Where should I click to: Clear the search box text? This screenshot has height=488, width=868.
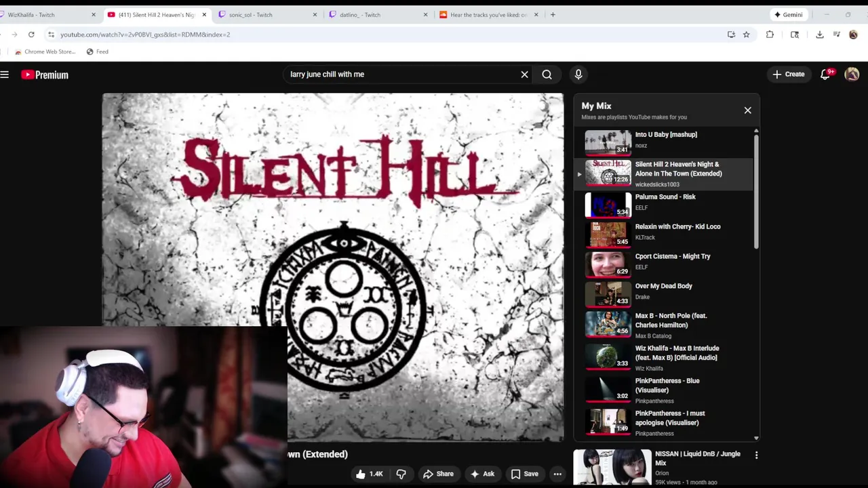(524, 75)
